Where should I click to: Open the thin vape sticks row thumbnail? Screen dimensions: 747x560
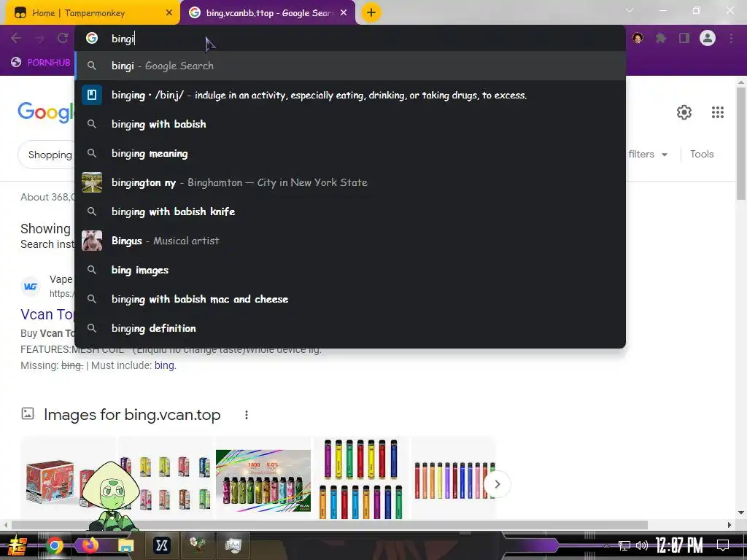454,480
